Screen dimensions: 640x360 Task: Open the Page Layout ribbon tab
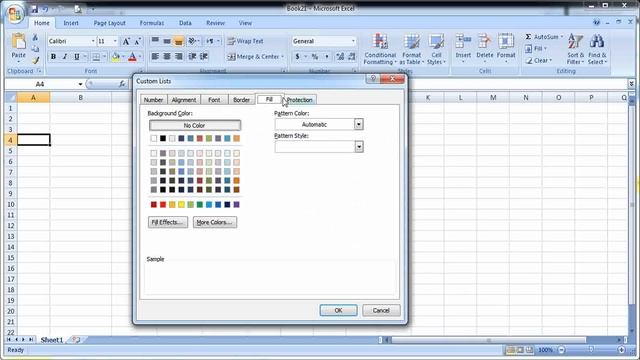(109, 23)
